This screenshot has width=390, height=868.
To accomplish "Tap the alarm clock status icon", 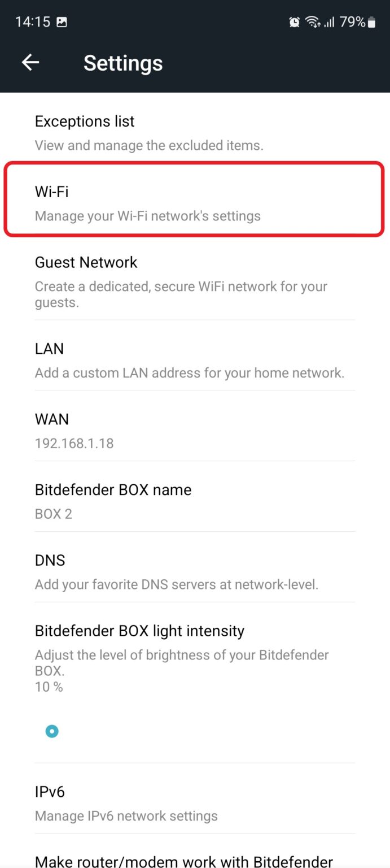I will tap(294, 21).
